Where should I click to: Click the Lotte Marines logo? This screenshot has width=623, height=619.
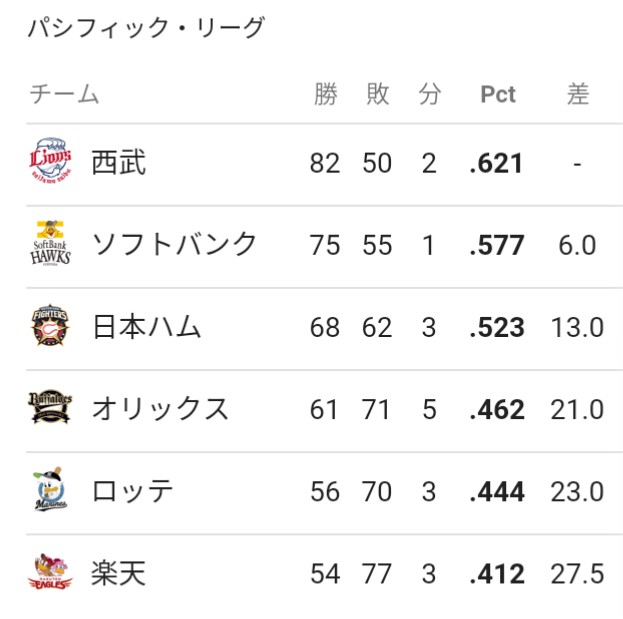coord(50,489)
